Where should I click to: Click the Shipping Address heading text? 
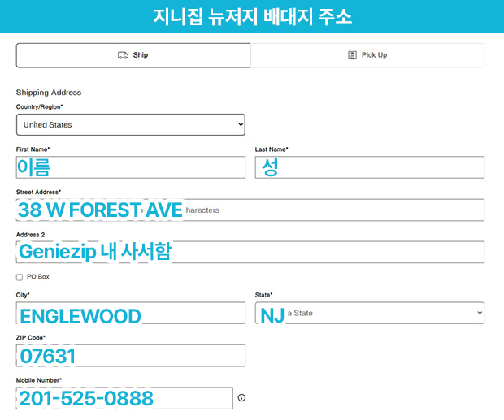[x=49, y=93]
